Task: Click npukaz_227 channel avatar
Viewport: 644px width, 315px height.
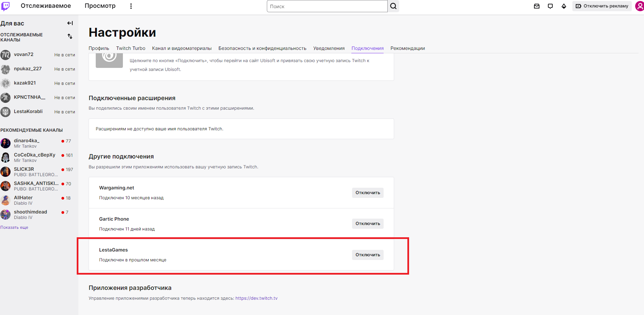Action: (x=5, y=69)
